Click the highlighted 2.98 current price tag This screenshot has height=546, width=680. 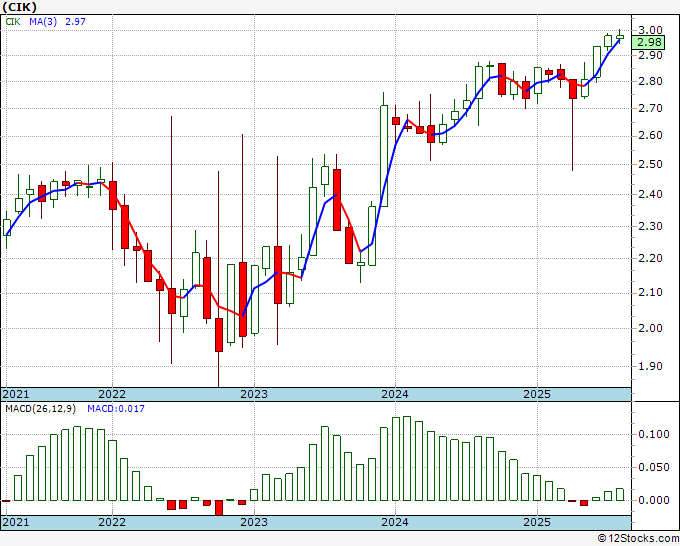click(x=650, y=42)
